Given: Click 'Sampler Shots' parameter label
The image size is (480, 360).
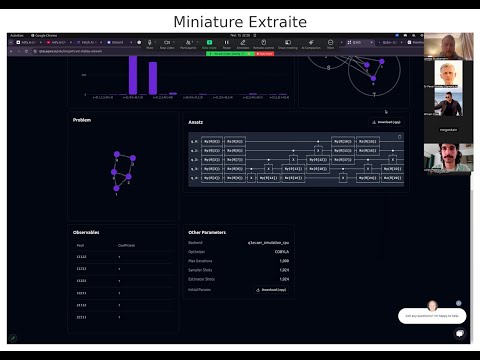Looking at the screenshot, I should click(200, 270).
